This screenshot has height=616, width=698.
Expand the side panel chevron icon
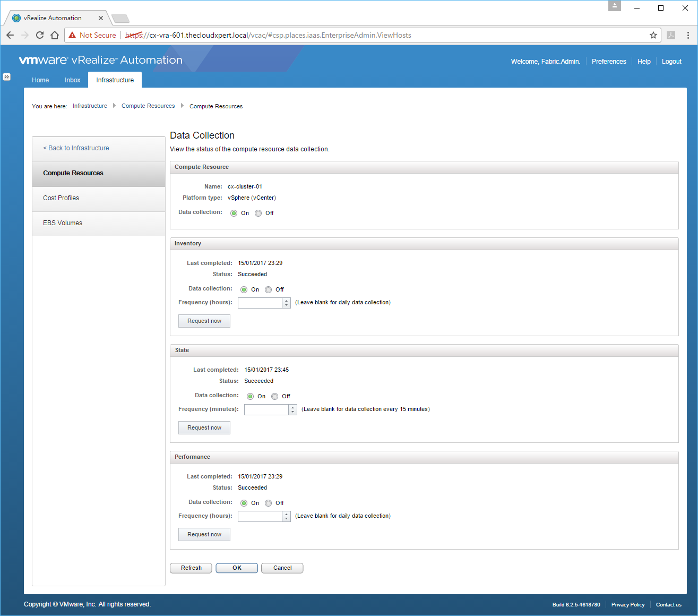click(6, 76)
